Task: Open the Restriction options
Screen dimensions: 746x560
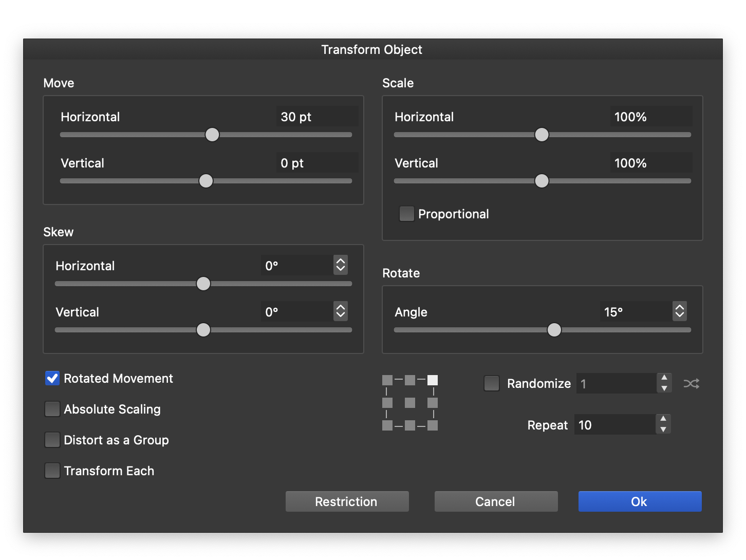Action: click(347, 501)
